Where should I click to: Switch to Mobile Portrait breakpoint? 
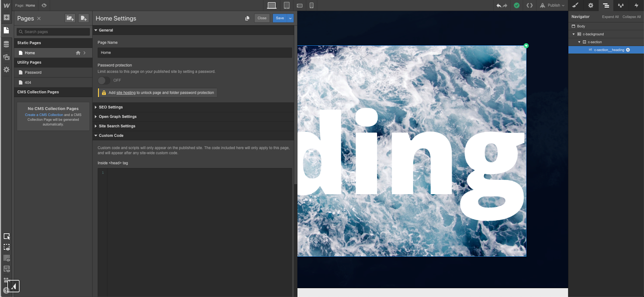[x=312, y=5]
